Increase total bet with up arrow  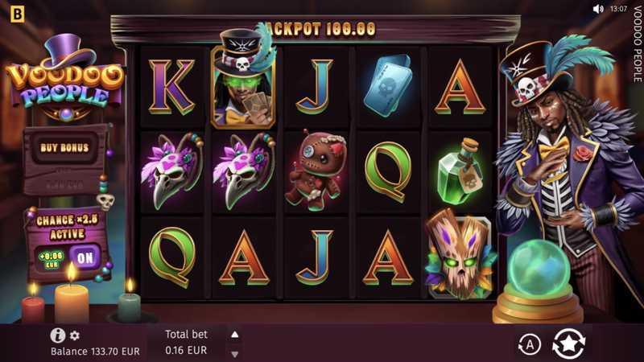[234, 335]
